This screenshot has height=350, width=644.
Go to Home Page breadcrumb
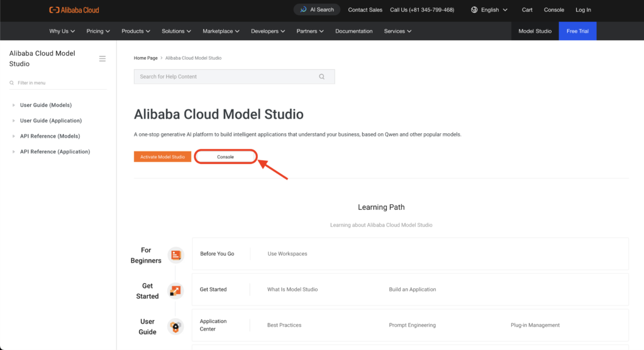tap(145, 58)
